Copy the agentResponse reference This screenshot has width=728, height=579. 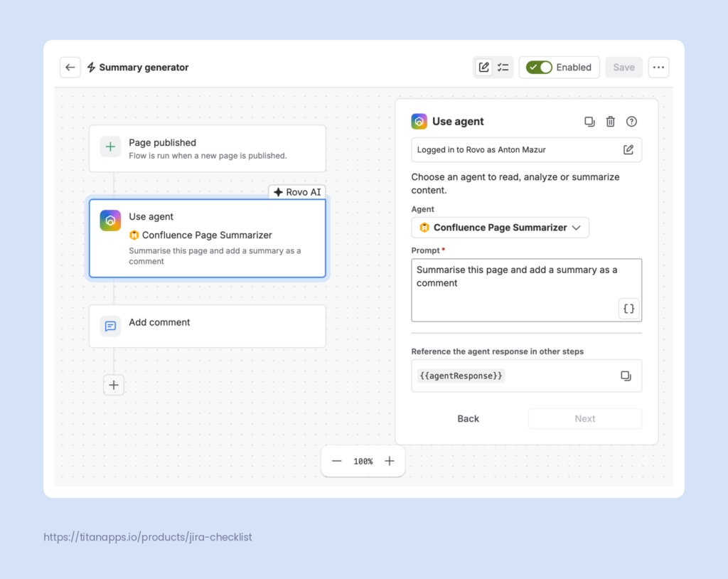(x=626, y=376)
